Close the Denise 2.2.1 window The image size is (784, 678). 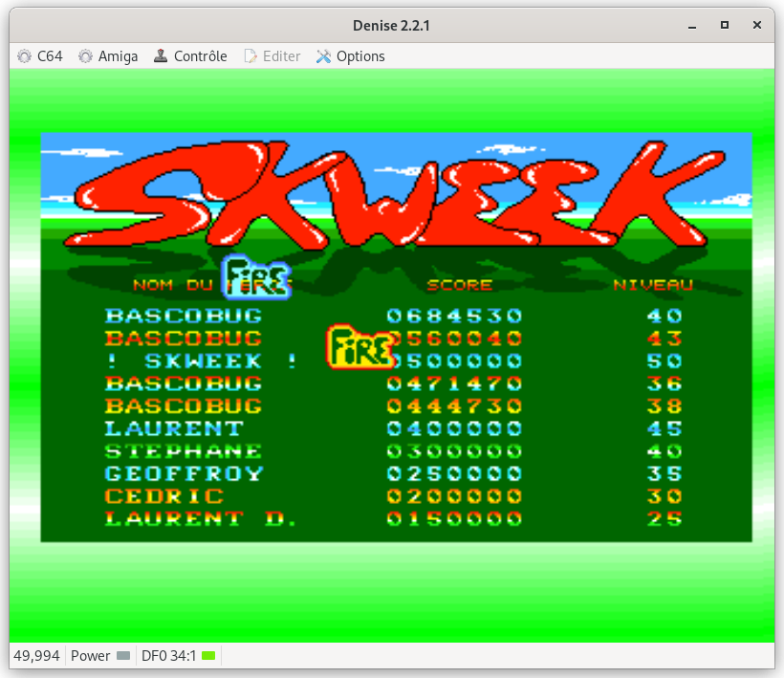click(757, 25)
